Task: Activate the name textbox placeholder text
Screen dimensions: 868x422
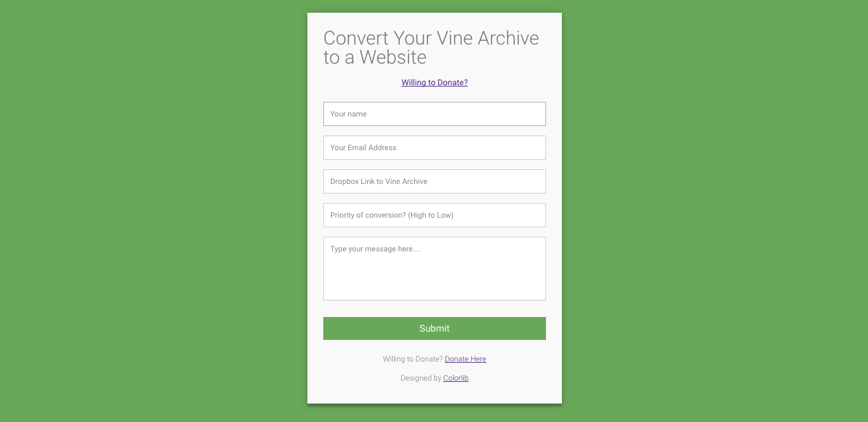Action: pos(349,114)
